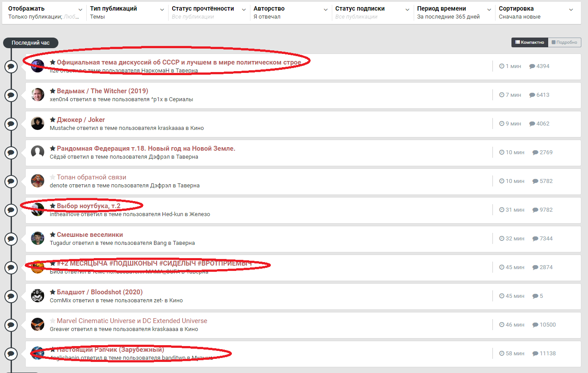The width and height of the screenshot is (588, 373).
Task: Click star icon beside Ведьмак / The Witcher topic
Action: 53,91
